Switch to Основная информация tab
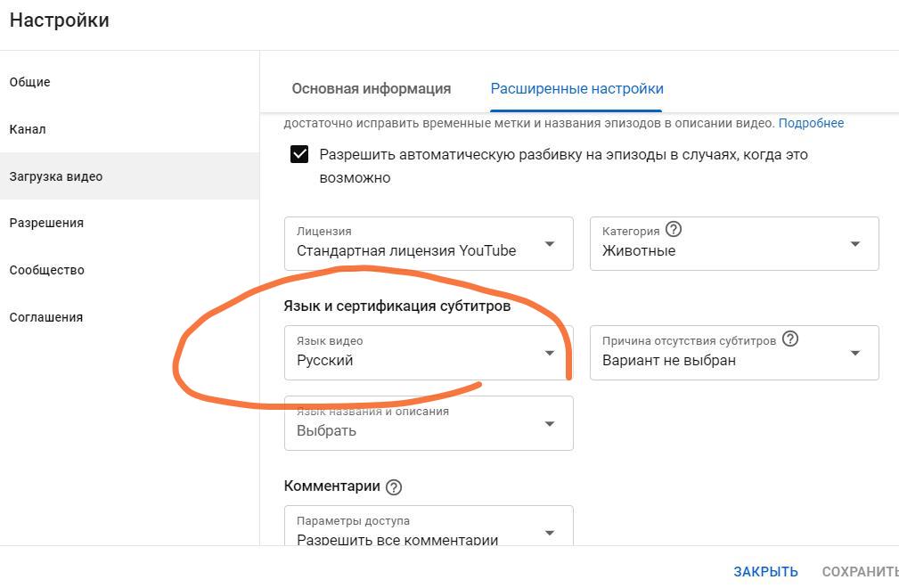The image size is (899, 588). click(x=372, y=89)
